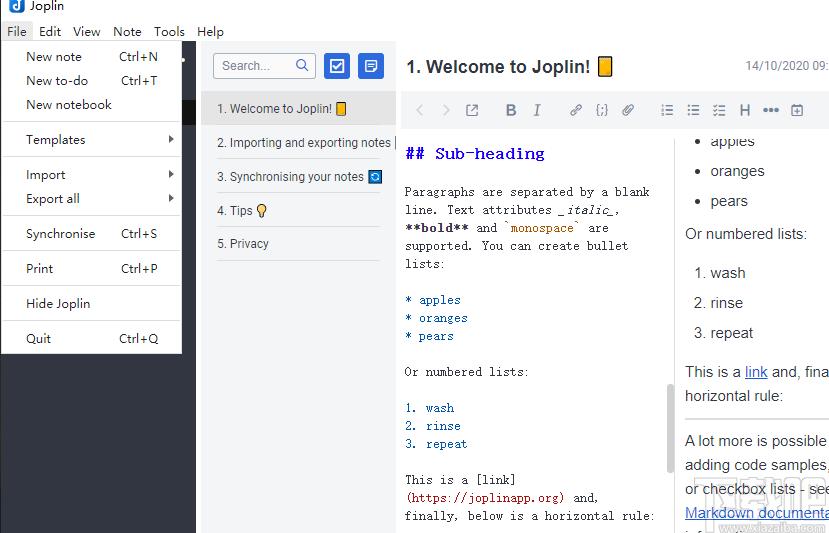Click the Joplin app logo icon
Image resolution: width=829 pixels, height=533 pixels.
coord(17,5)
